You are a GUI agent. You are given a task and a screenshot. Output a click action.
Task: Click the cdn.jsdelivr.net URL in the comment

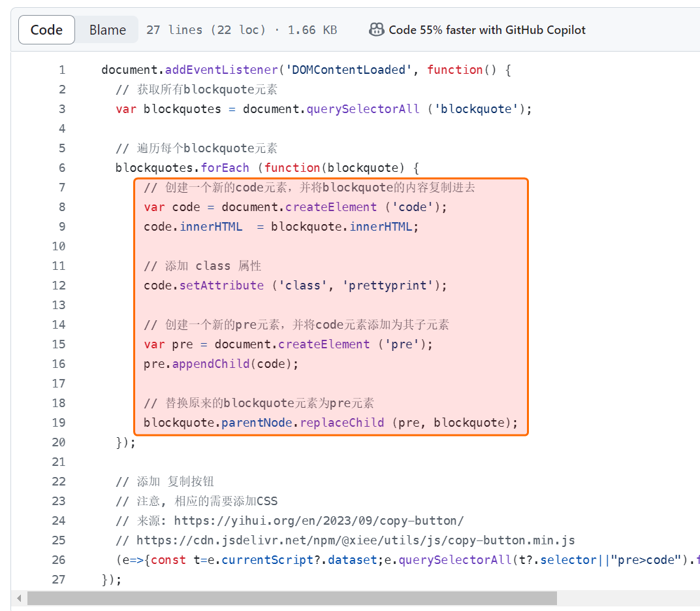[x=355, y=540]
